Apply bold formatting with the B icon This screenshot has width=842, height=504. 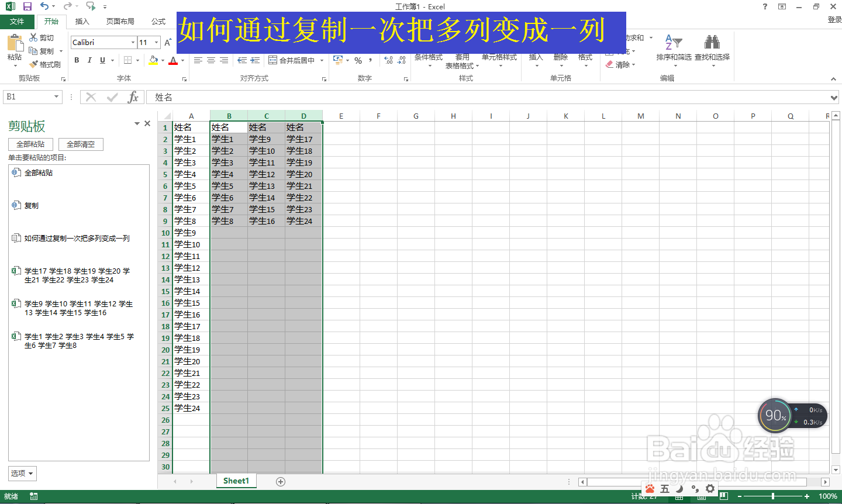point(77,60)
